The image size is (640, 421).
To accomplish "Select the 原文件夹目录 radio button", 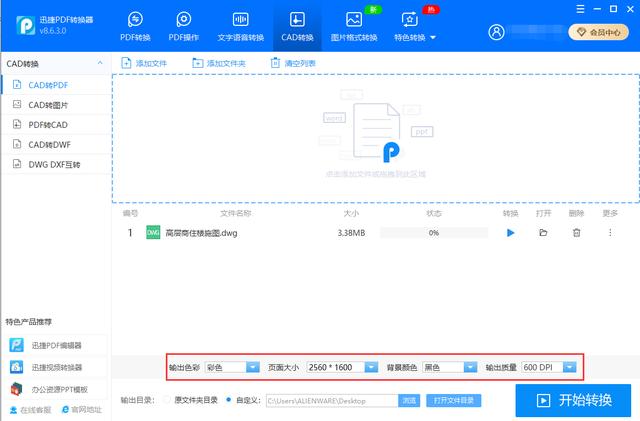I will pyautogui.click(x=167, y=400).
